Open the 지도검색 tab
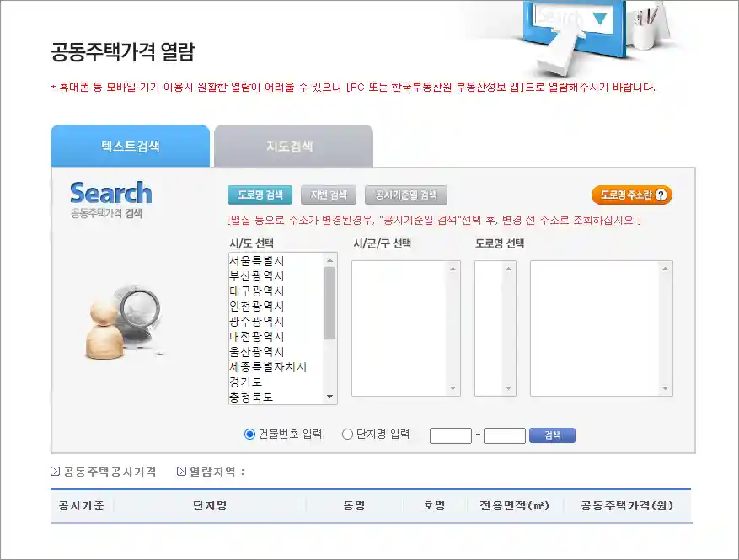739x560 pixels. pyautogui.click(x=293, y=146)
